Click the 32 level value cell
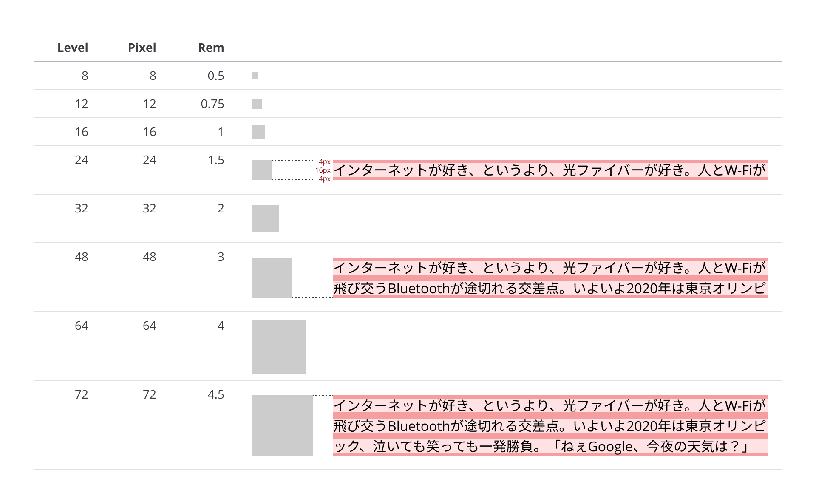 [82, 208]
